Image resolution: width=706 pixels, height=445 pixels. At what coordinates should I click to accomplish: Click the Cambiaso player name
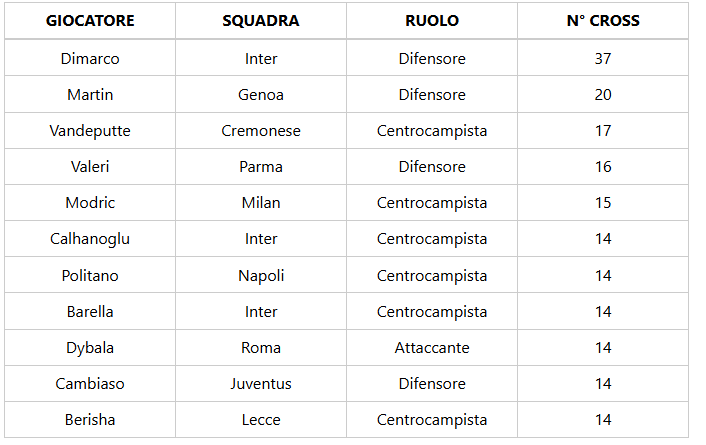(x=90, y=384)
